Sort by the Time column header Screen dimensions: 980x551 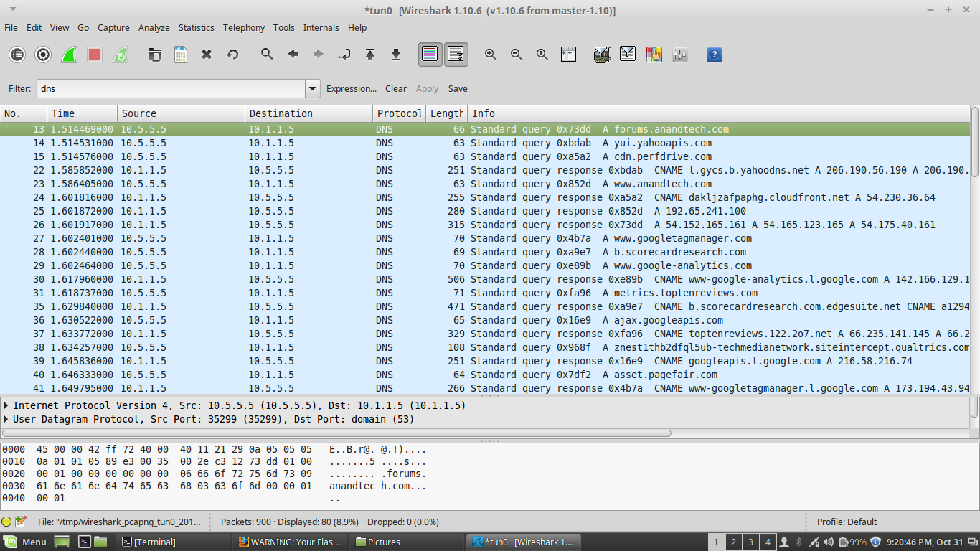(83, 113)
